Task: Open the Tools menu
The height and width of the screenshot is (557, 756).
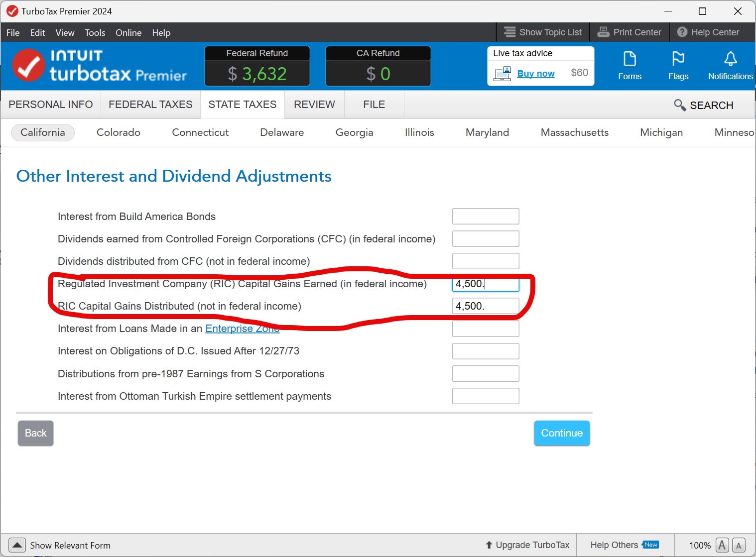Action: pos(95,32)
